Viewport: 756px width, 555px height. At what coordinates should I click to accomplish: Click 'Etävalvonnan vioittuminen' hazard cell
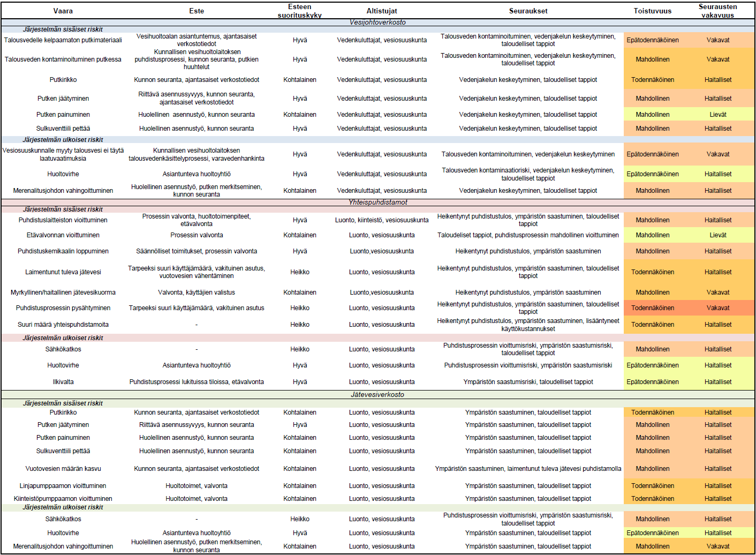63,235
